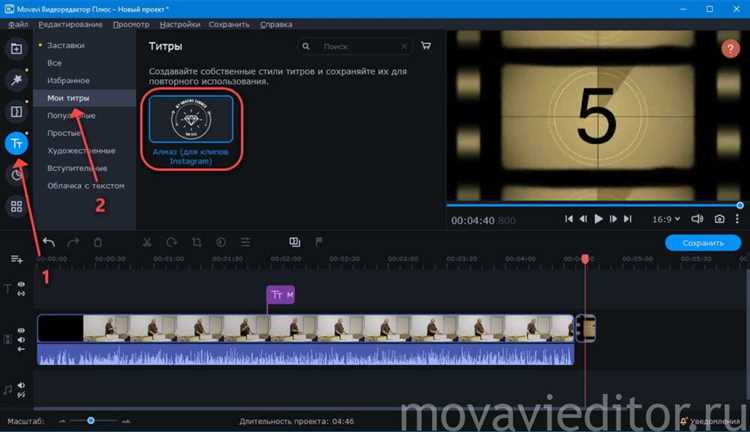Open clip properties sliders icon
The image size is (750, 432).
(245, 243)
